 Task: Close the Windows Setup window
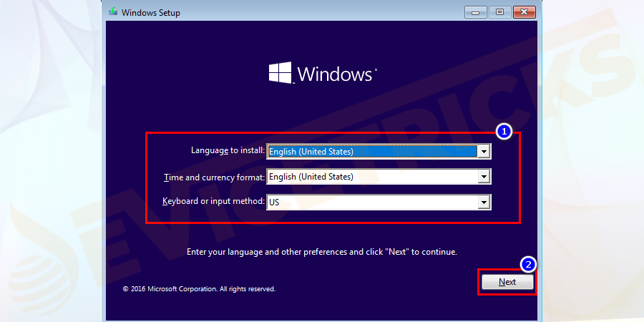click(525, 12)
